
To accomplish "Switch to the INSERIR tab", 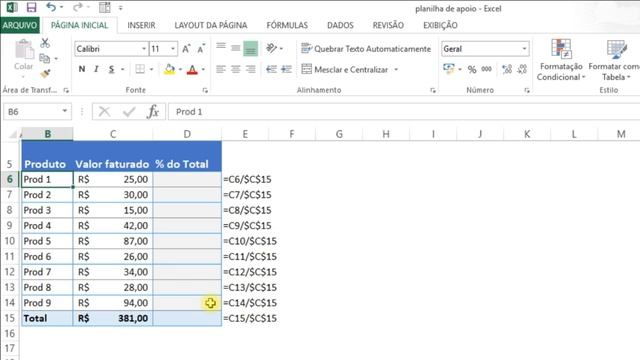I will coord(141,25).
